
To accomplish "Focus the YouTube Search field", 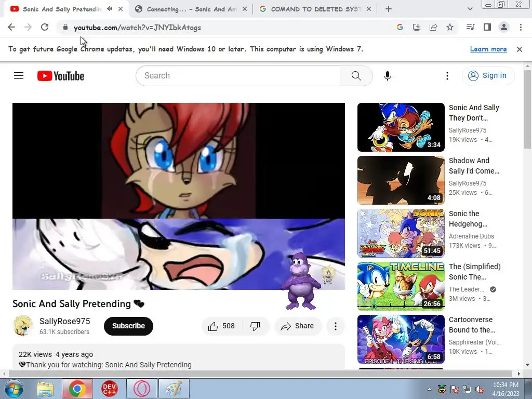I will (x=237, y=76).
